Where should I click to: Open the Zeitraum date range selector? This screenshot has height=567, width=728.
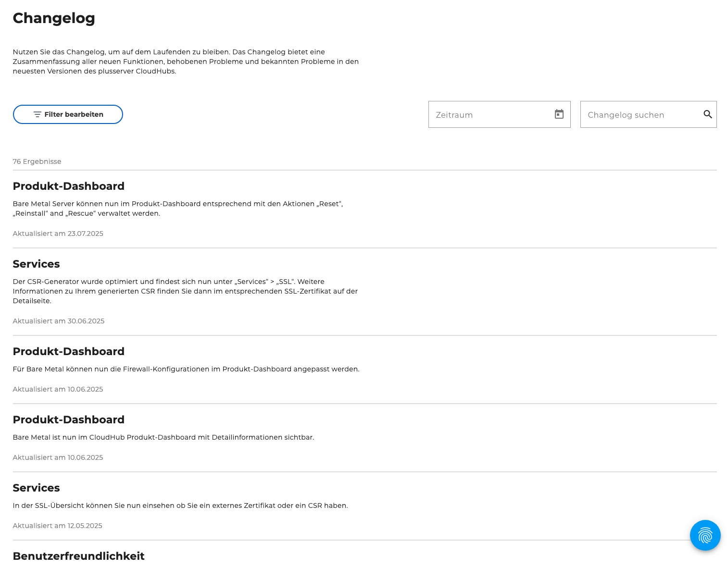click(490, 114)
